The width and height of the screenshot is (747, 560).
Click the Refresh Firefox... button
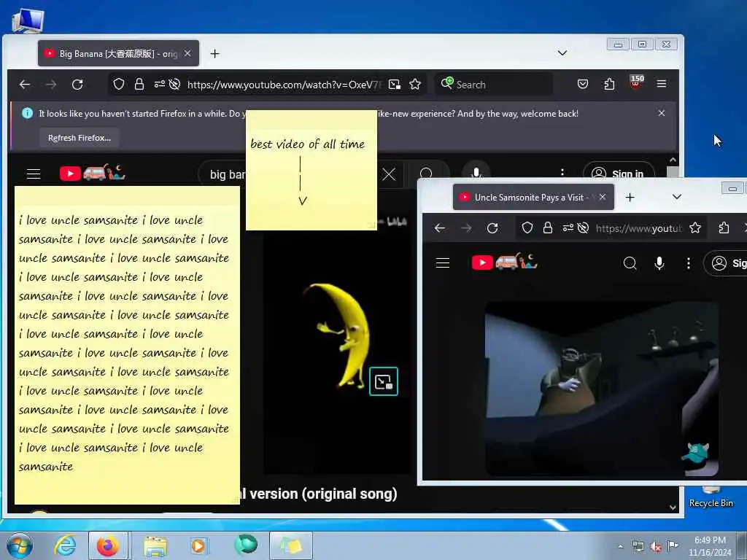click(x=80, y=138)
